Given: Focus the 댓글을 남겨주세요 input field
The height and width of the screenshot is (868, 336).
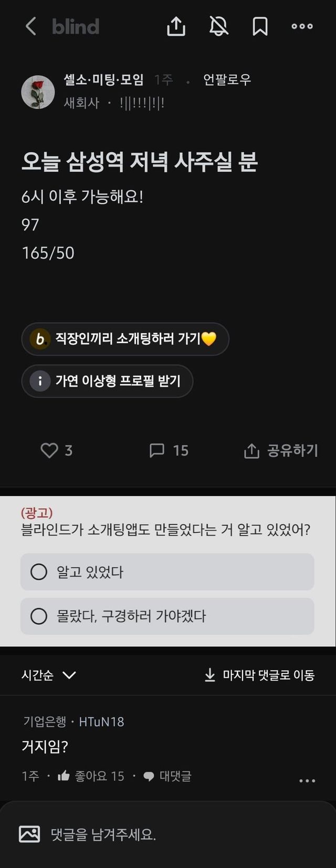Looking at the screenshot, I should pos(178,834).
